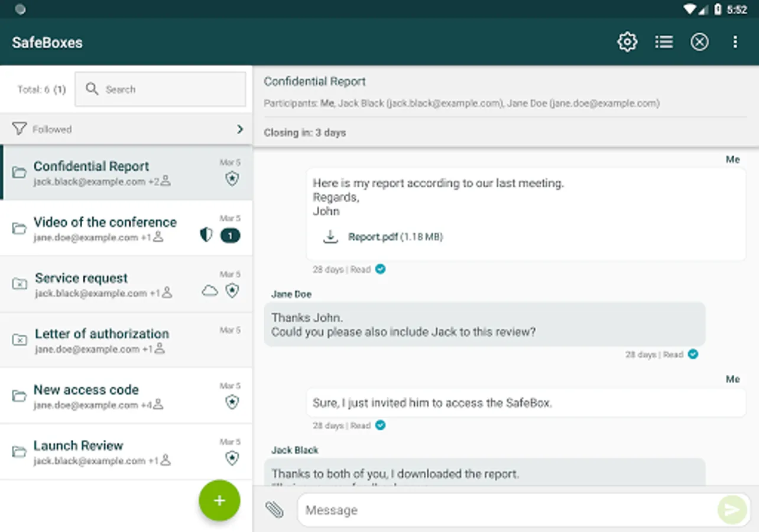Expand the Followed filter chevron
This screenshot has height=532, width=759.
tap(239, 129)
